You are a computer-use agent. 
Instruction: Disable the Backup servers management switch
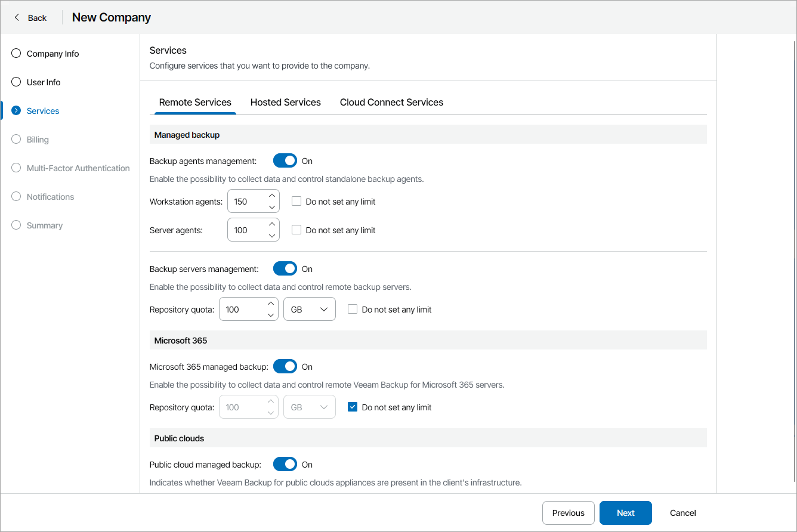[285, 268]
